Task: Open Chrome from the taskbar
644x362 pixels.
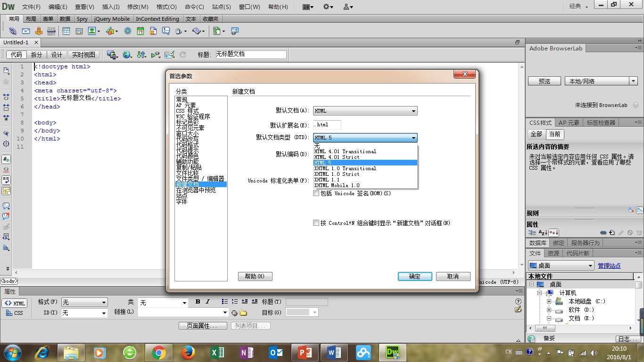Action: (x=159, y=352)
